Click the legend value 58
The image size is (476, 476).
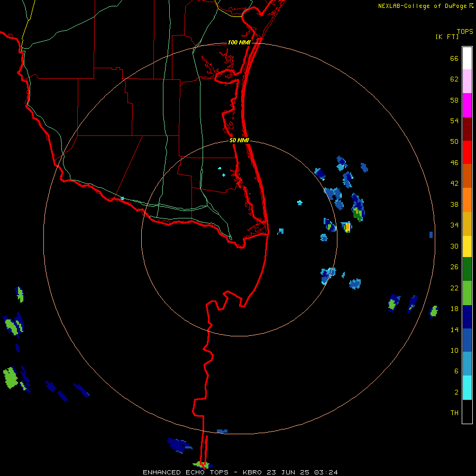454,100
